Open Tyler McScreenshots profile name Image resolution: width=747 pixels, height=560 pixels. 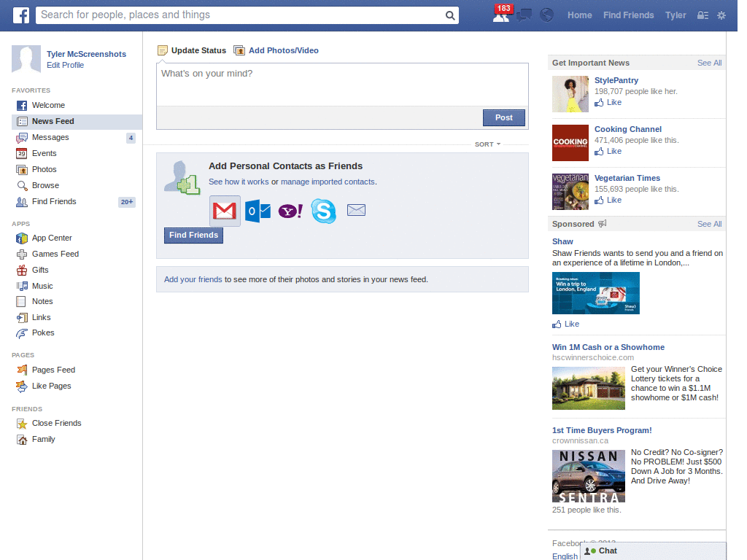(86, 54)
